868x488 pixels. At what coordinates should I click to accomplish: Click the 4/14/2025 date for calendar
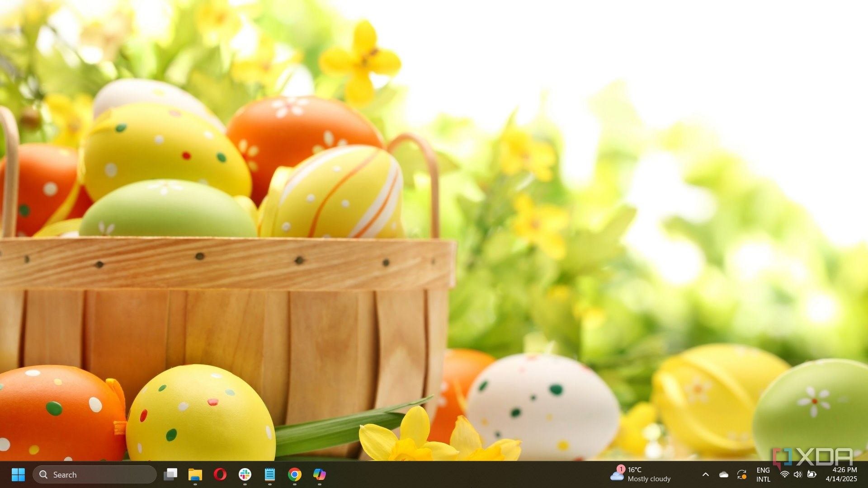pyautogui.click(x=841, y=479)
